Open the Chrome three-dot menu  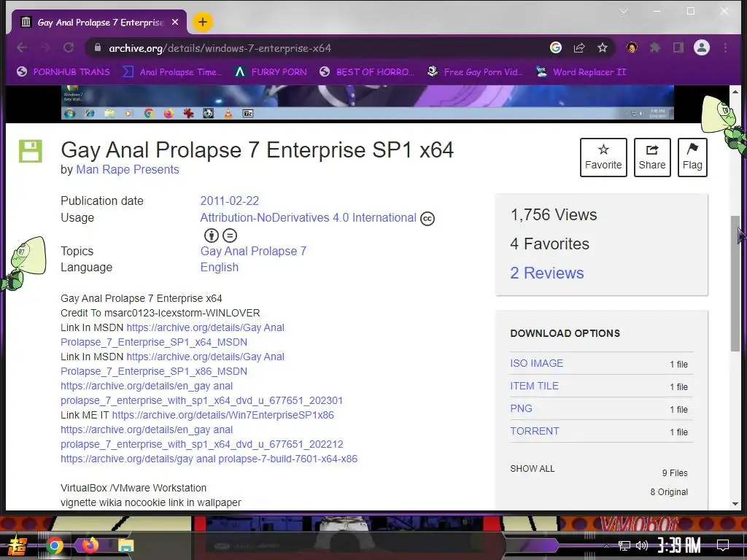(x=725, y=47)
